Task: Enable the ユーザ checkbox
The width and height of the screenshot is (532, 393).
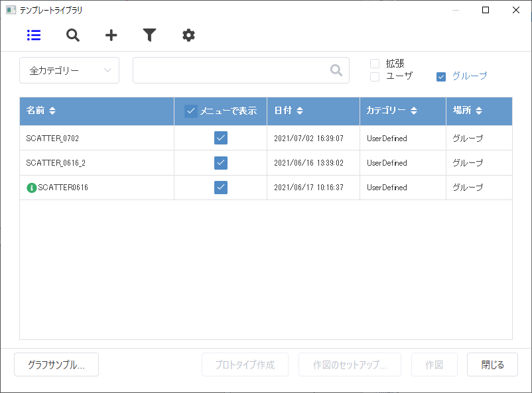Action: click(x=375, y=77)
